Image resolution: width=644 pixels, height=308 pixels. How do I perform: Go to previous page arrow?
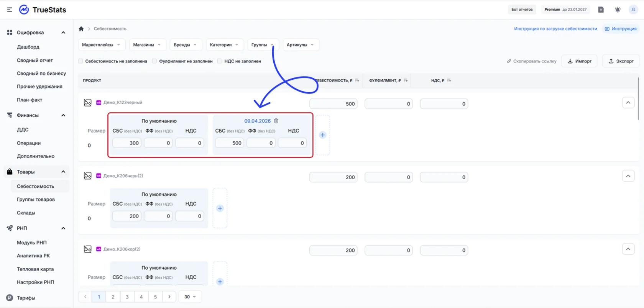coord(85,297)
